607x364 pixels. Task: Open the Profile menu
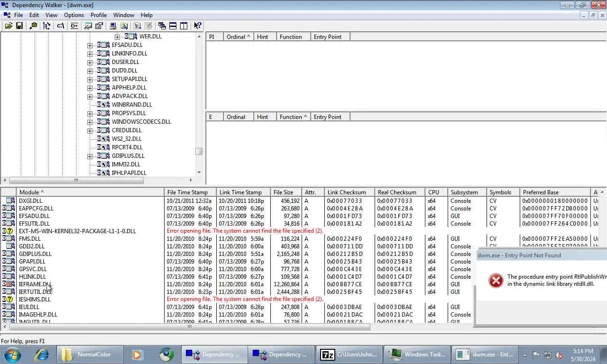click(99, 15)
